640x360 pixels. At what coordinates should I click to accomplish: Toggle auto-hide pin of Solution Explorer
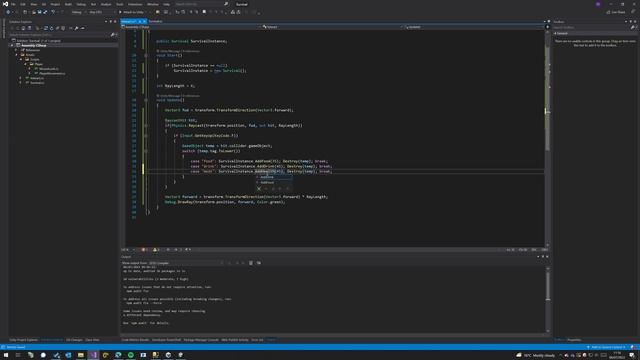(111, 22)
